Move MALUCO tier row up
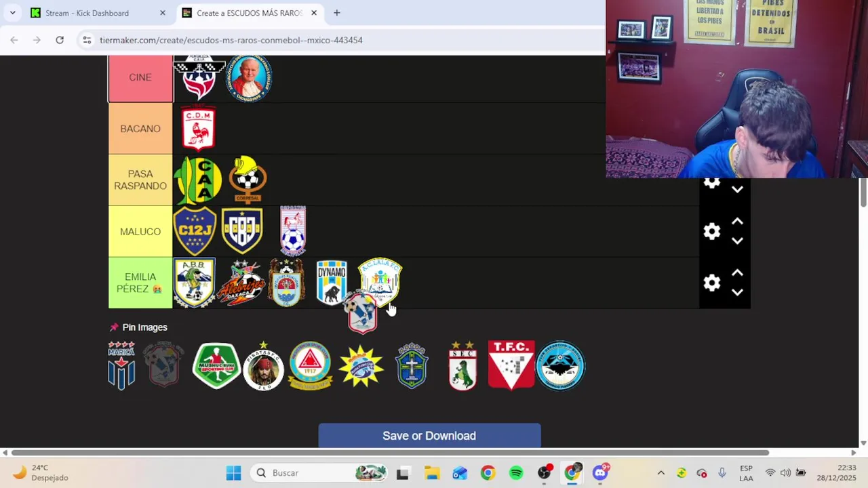Screen dimensions: 868x488 click(737, 222)
